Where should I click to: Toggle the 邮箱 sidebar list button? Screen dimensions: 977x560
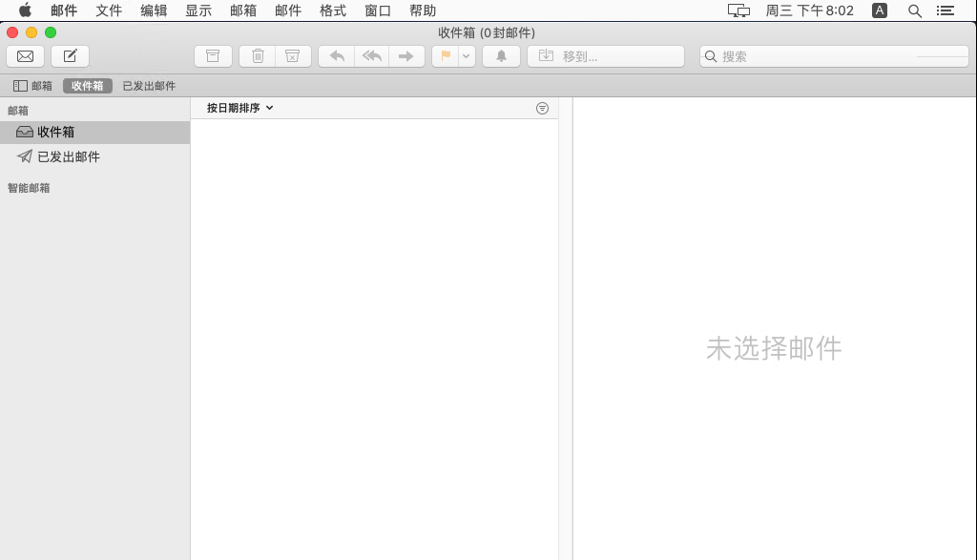32,86
